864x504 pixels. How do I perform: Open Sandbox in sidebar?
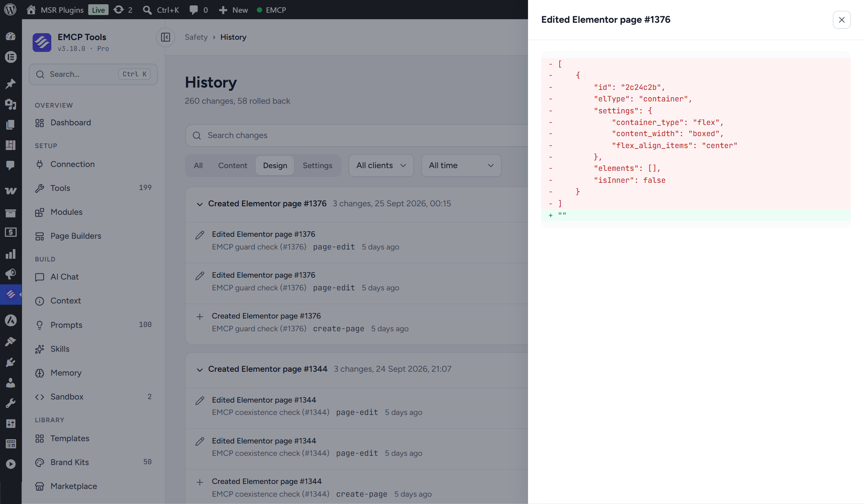point(93,397)
